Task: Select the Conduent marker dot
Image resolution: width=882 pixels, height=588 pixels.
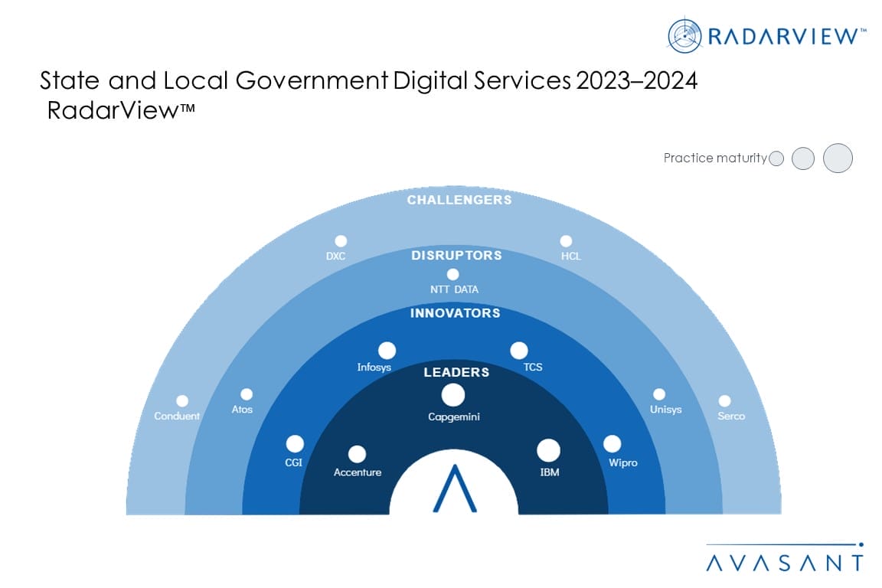Action: click(x=182, y=400)
